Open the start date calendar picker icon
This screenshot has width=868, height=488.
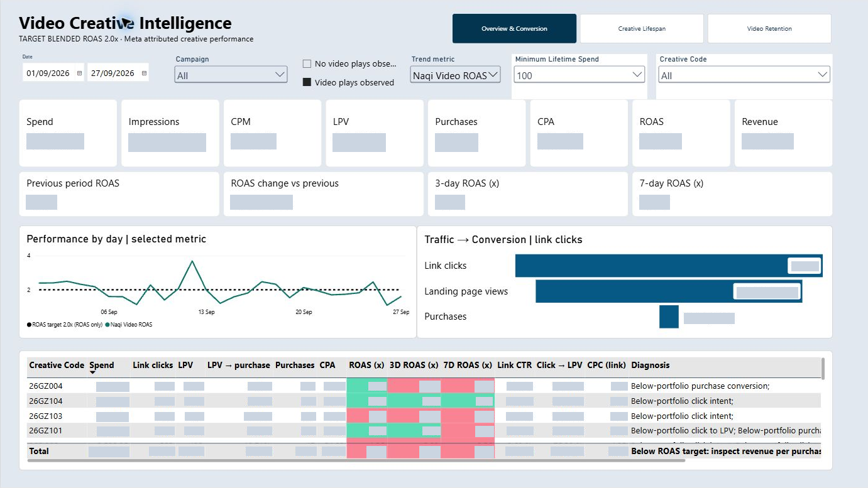pos(79,73)
